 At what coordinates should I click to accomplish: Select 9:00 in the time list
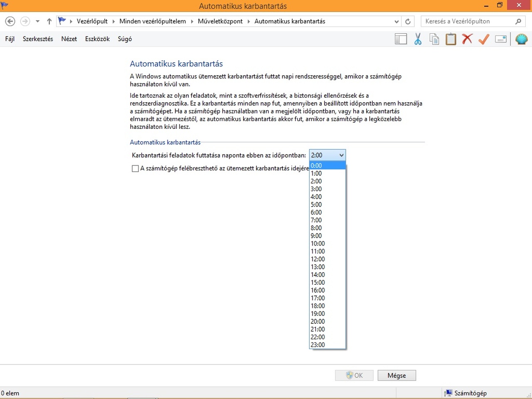point(328,236)
